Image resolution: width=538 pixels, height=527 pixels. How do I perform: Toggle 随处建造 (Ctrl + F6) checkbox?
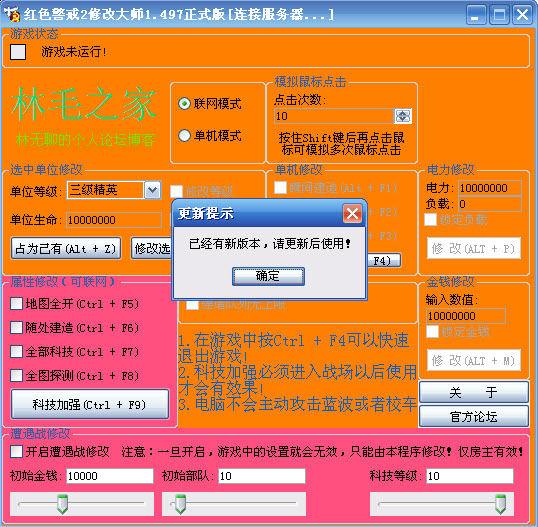(x=16, y=328)
